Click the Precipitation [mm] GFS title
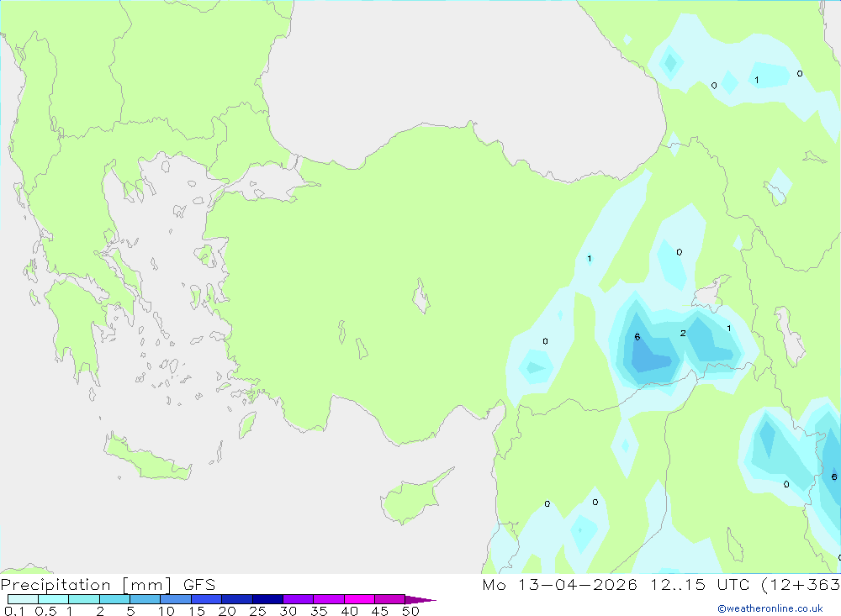The image size is (841, 616). 108,584
